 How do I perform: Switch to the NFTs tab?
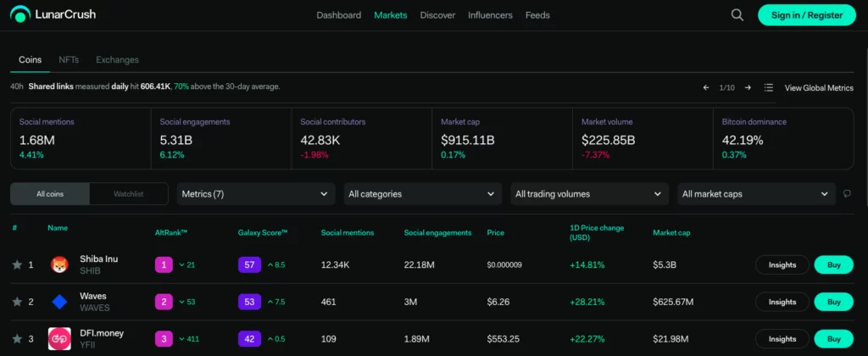[69, 60]
